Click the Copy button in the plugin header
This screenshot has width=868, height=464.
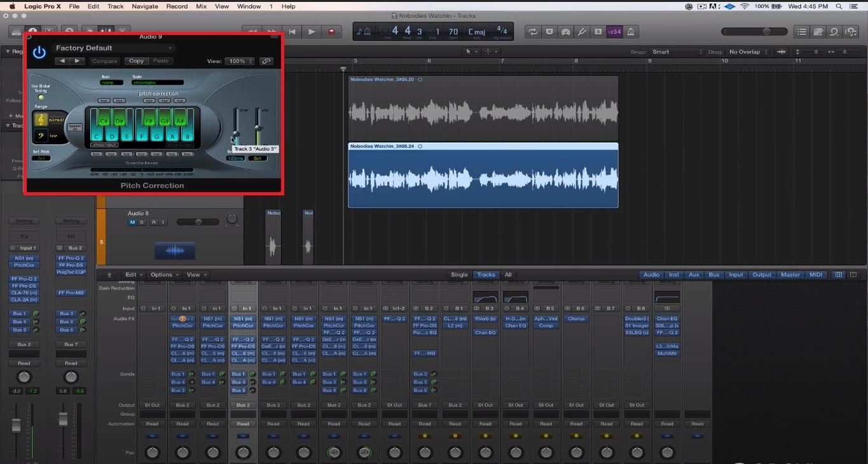135,60
